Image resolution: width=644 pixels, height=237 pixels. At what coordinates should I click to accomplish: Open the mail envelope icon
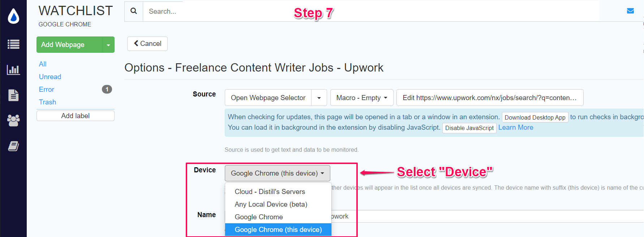[x=630, y=11]
